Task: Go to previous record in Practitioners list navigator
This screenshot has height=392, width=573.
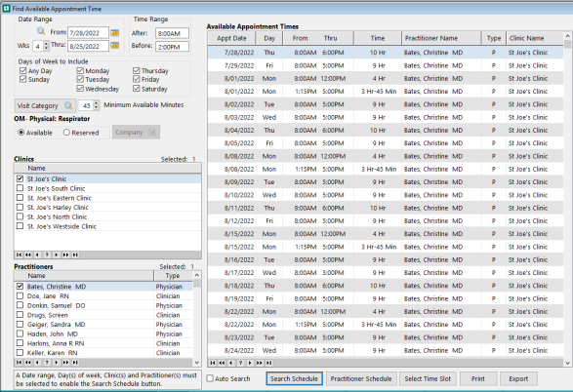Action: (37, 363)
